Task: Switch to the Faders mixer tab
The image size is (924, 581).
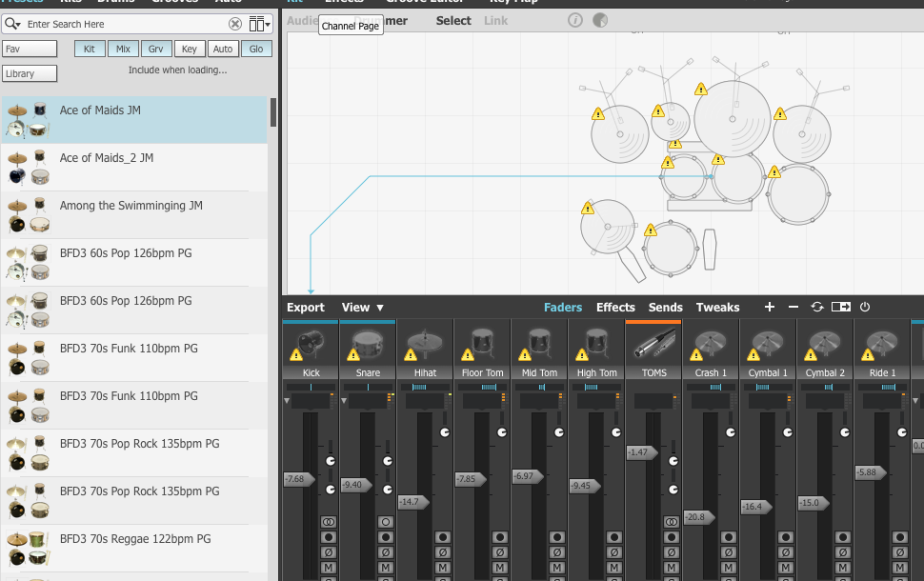Action: click(x=563, y=307)
